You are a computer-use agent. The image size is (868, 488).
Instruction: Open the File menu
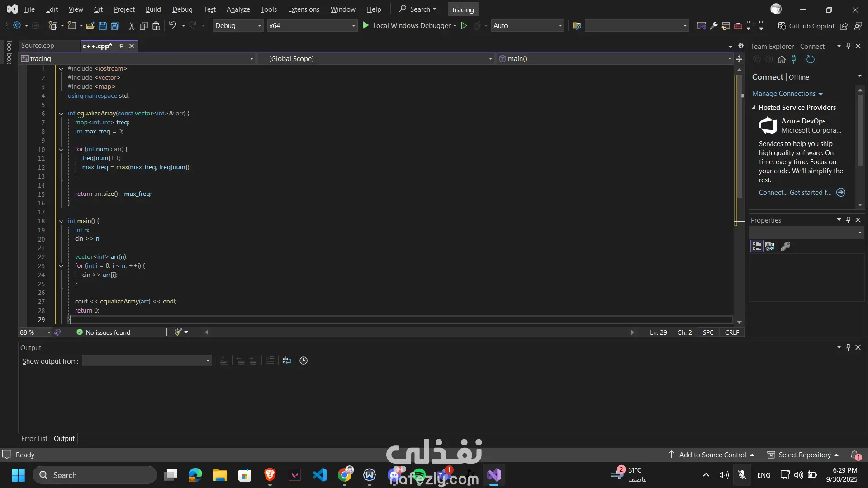pos(29,9)
